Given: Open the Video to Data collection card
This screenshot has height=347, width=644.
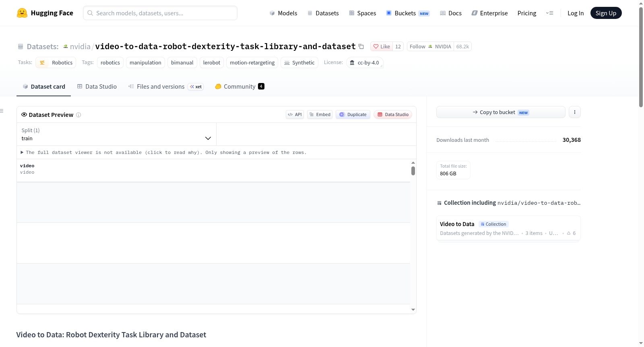Looking at the screenshot, I should (x=508, y=229).
